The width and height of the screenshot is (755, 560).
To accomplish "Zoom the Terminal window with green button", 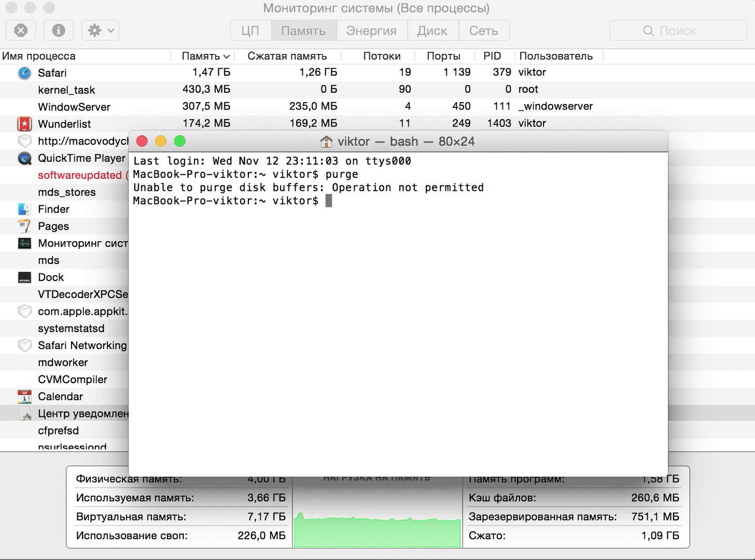I will click(179, 141).
